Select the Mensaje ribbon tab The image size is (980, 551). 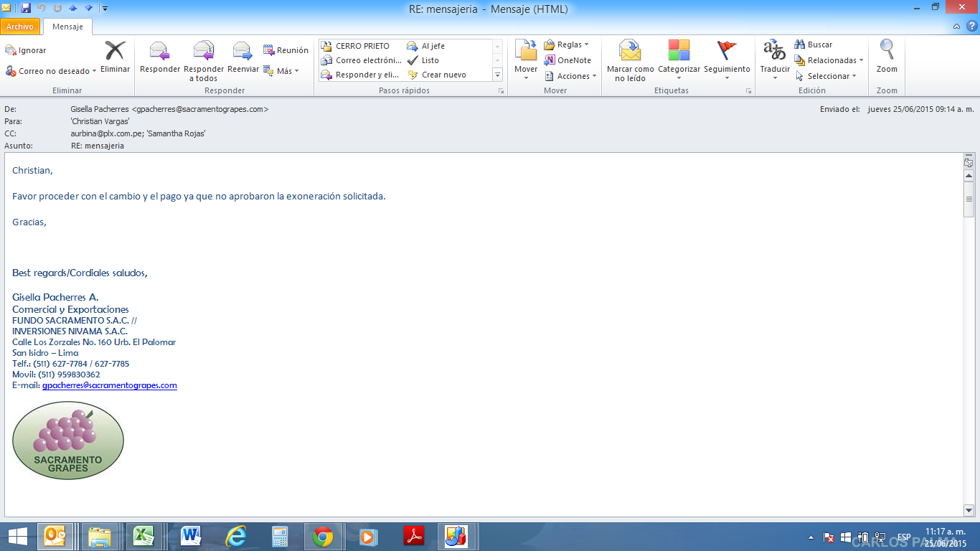tap(67, 27)
